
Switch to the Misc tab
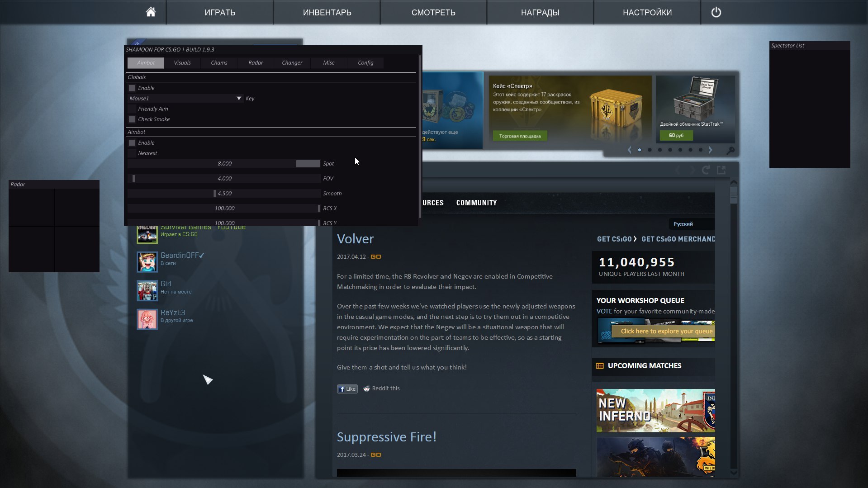coord(329,63)
